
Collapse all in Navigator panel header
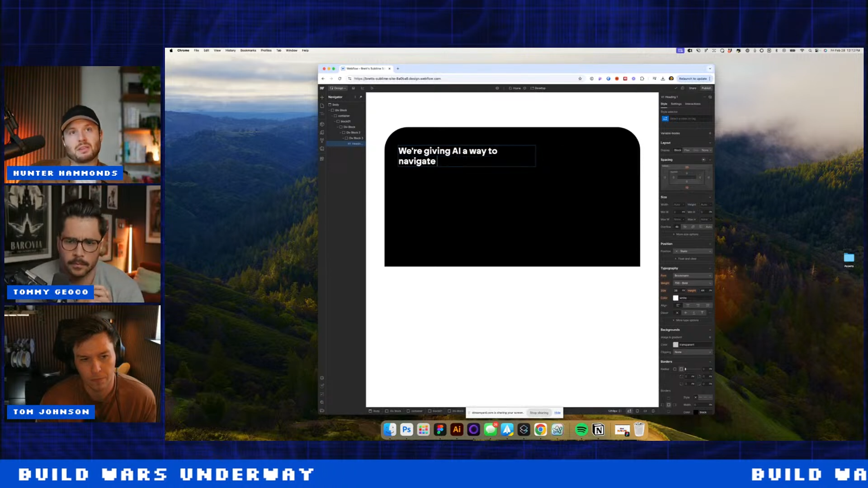[x=355, y=97]
